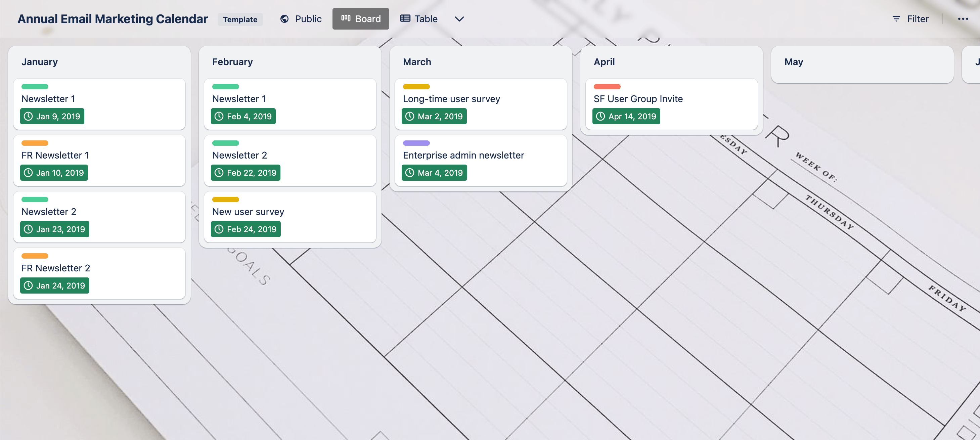Click the Public globe icon
Screen dimensions: 980x440
pyautogui.click(x=284, y=19)
